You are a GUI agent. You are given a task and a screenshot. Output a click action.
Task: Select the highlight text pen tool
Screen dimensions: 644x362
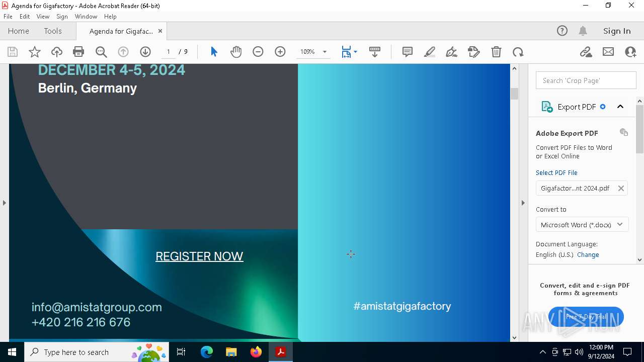[430, 52]
